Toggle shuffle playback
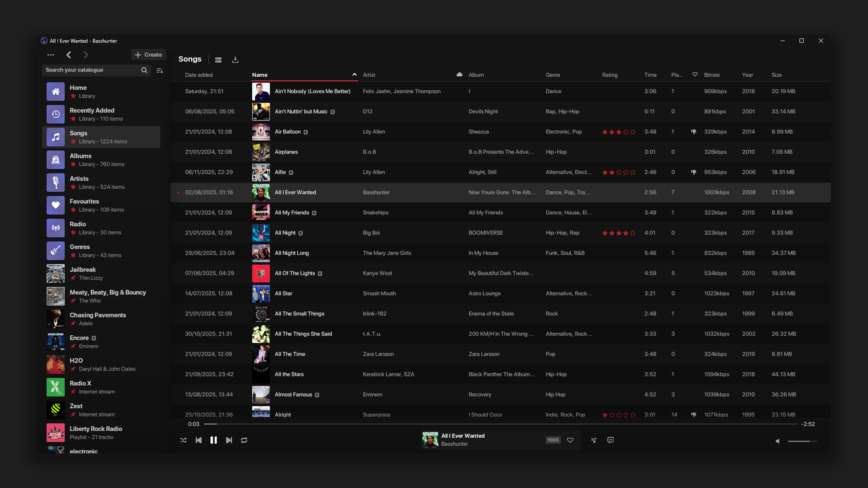868x488 pixels. (183, 440)
